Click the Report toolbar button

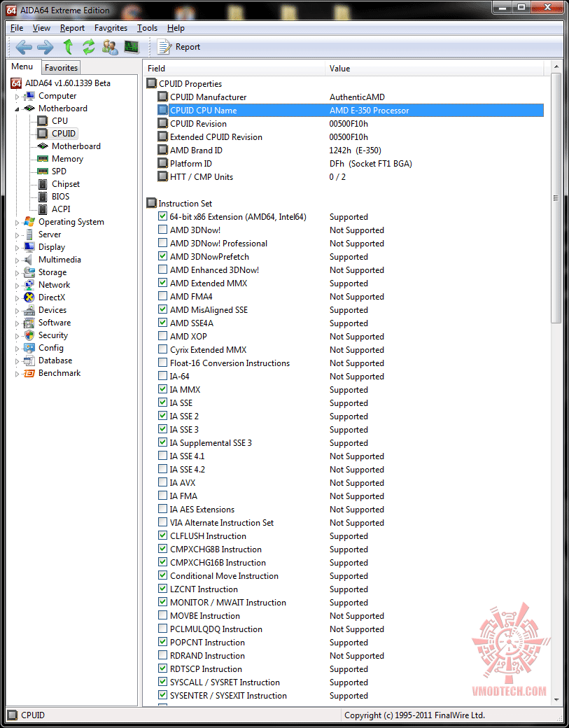pos(178,47)
